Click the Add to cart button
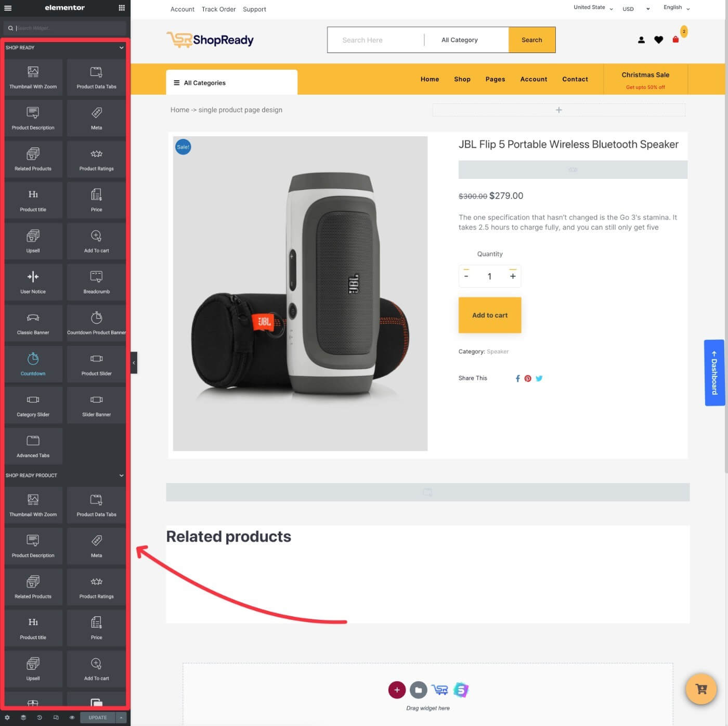This screenshot has width=728, height=726. pyautogui.click(x=490, y=315)
